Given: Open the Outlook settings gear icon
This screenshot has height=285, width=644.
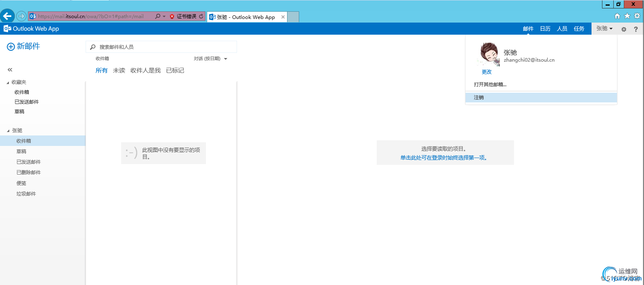Looking at the screenshot, I should pos(624,29).
